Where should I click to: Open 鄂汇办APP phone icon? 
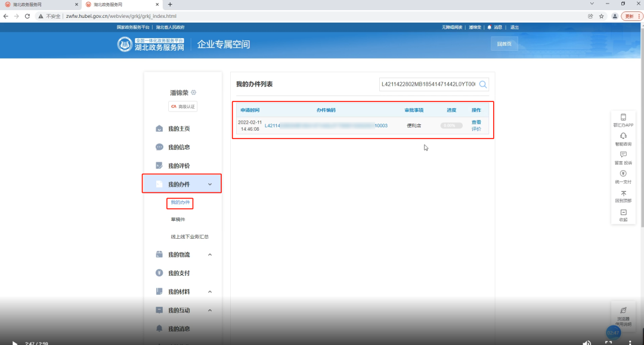coord(623,117)
